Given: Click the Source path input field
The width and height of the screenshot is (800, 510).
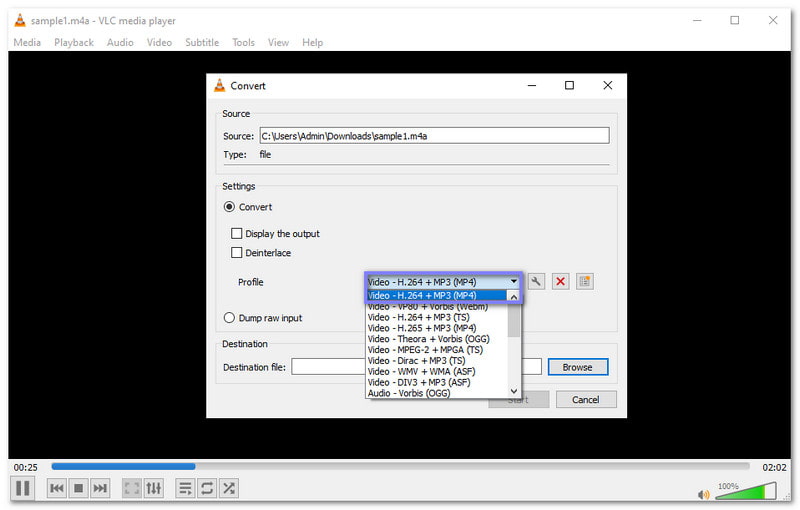Looking at the screenshot, I should (x=434, y=136).
